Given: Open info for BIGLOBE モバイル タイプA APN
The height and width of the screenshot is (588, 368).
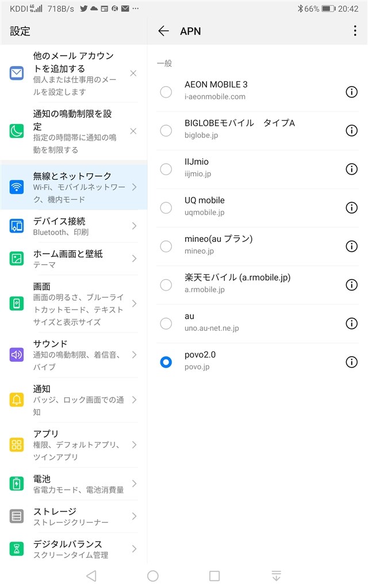Looking at the screenshot, I should coord(351,130).
